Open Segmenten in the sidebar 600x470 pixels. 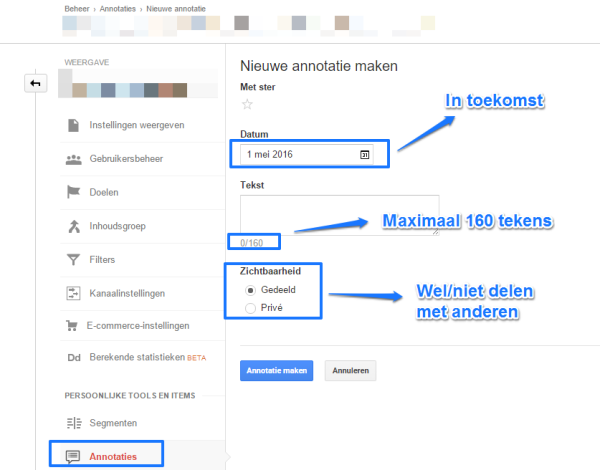112,423
